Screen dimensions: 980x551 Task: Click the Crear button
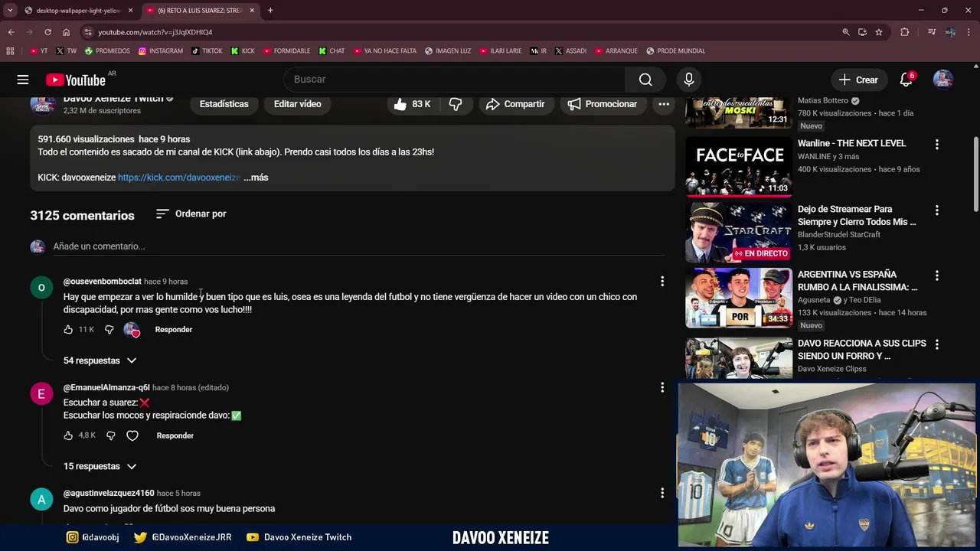858,80
